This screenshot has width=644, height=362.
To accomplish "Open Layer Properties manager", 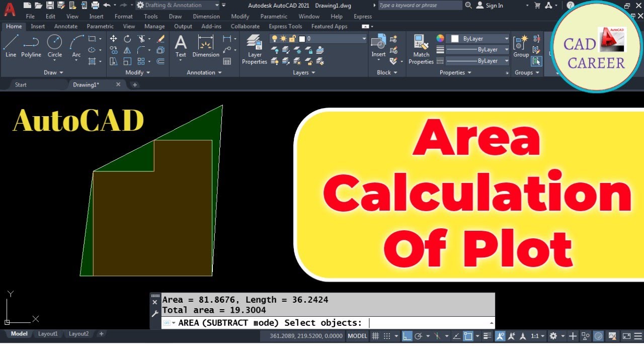I will point(255,50).
